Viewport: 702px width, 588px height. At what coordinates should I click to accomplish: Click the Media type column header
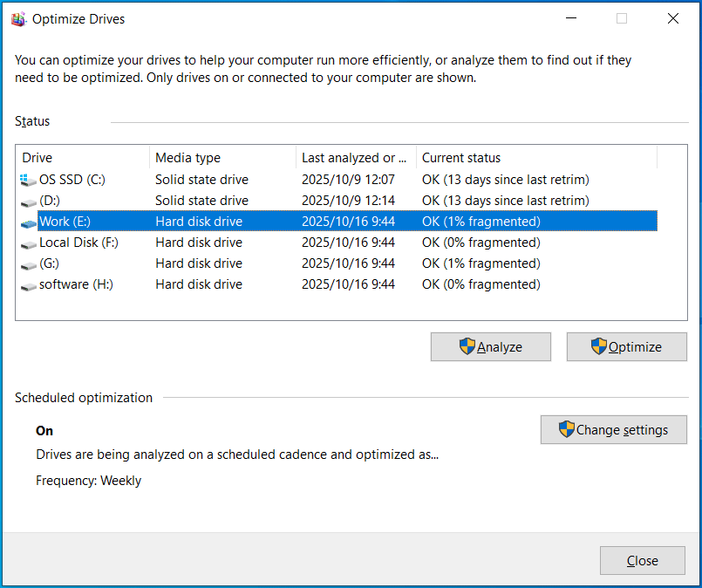click(x=218, y=157)
